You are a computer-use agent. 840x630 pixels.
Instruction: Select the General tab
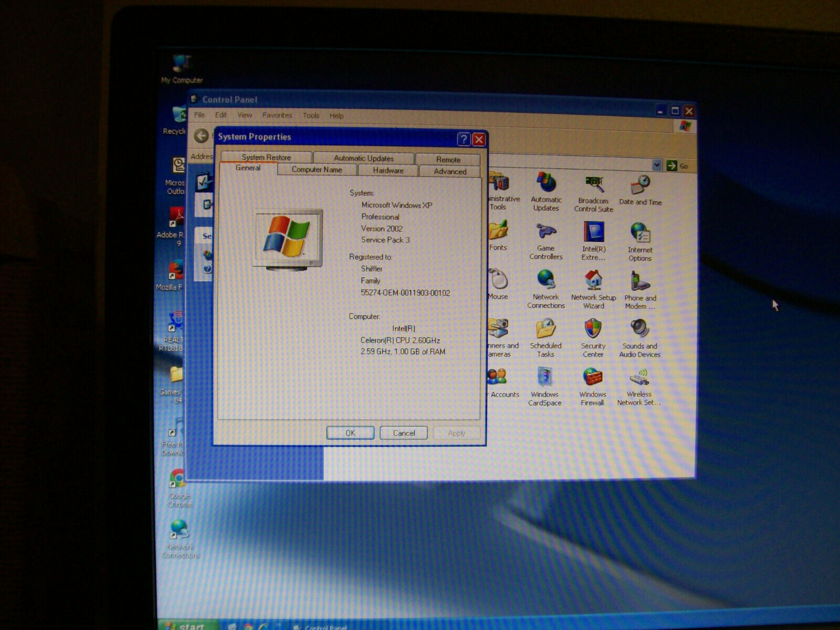(248, 168)
